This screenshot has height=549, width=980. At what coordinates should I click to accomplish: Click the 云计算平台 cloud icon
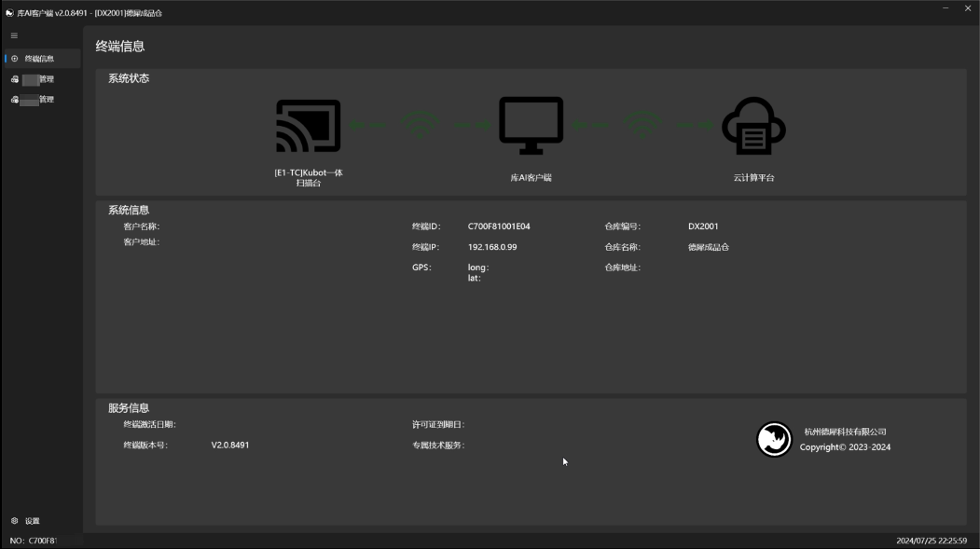pos(753,126)
